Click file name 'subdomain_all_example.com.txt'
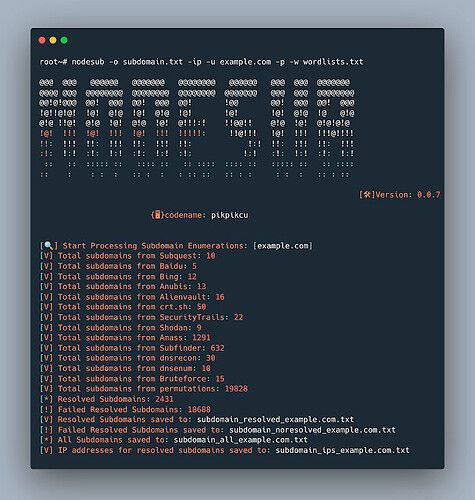 [241, 440]
